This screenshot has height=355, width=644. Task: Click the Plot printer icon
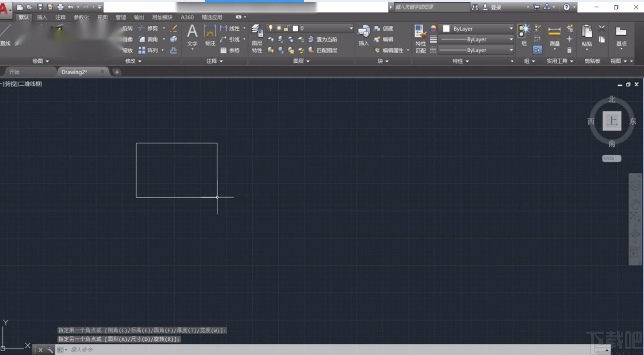tap(60, 7)
